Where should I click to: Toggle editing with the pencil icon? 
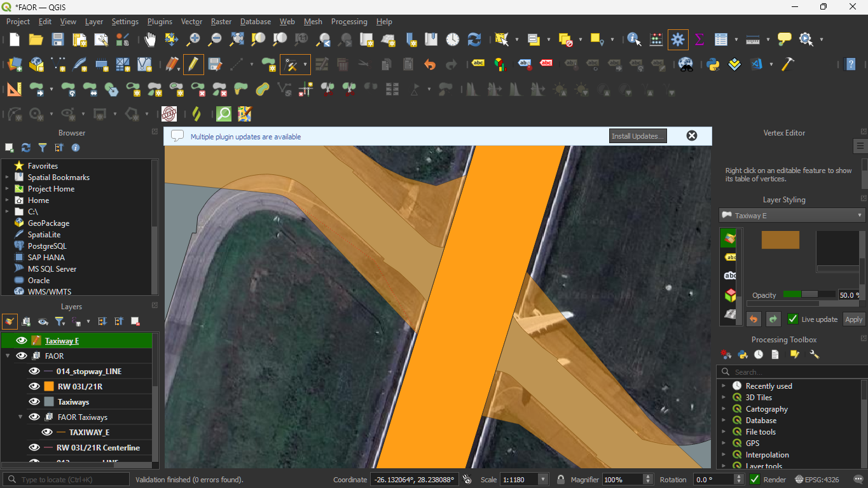click(x=193, y=64)
